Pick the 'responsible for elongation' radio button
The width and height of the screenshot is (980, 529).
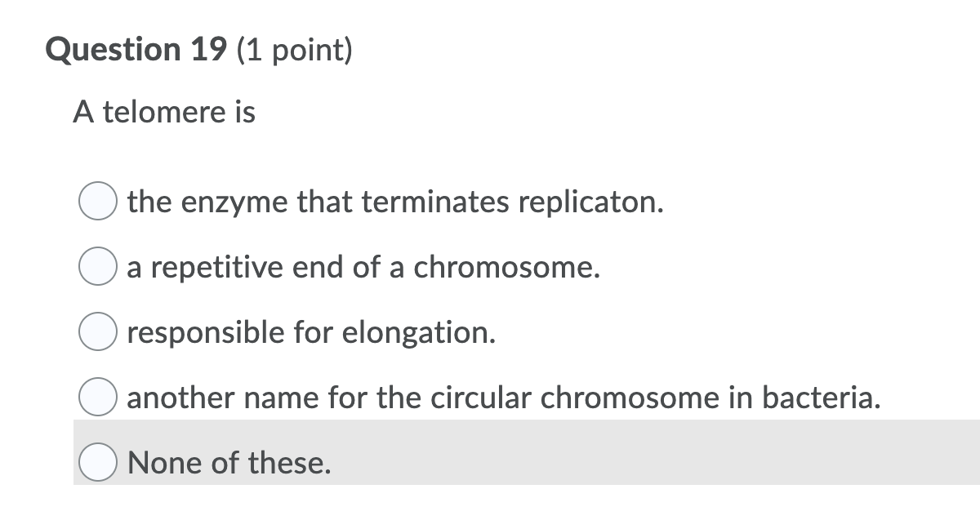pyautogui.click(x=97, y=333)
